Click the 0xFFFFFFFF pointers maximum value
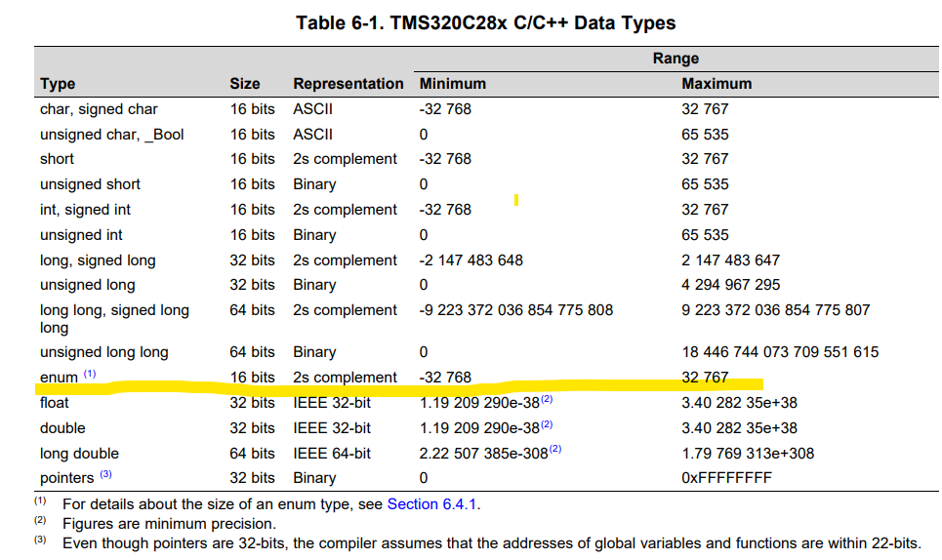942x560 pixels. [x=726, y=478]
